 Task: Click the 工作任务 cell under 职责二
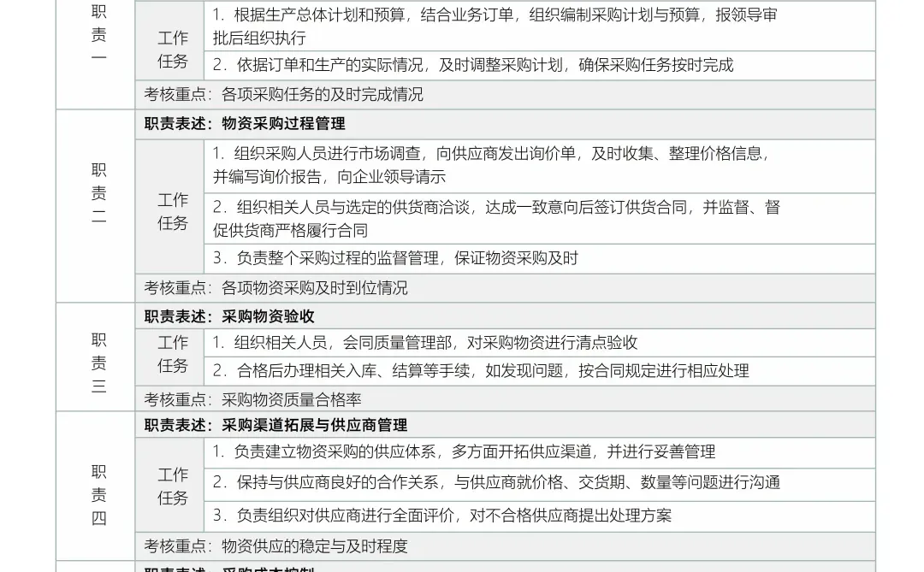(x=171, y=209)
